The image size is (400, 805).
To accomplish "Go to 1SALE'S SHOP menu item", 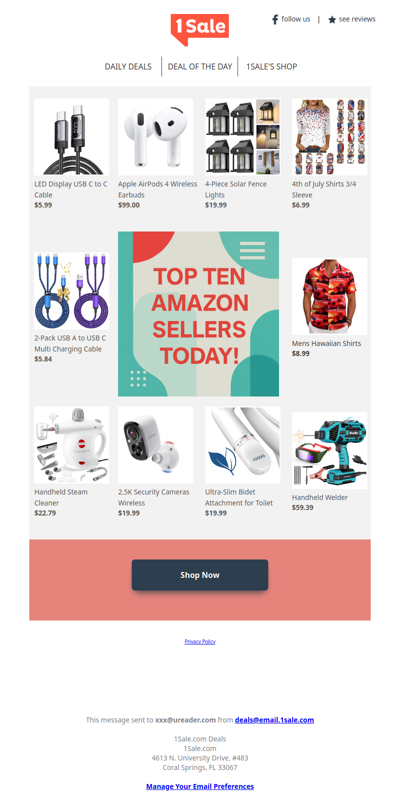I will (271, 67).
